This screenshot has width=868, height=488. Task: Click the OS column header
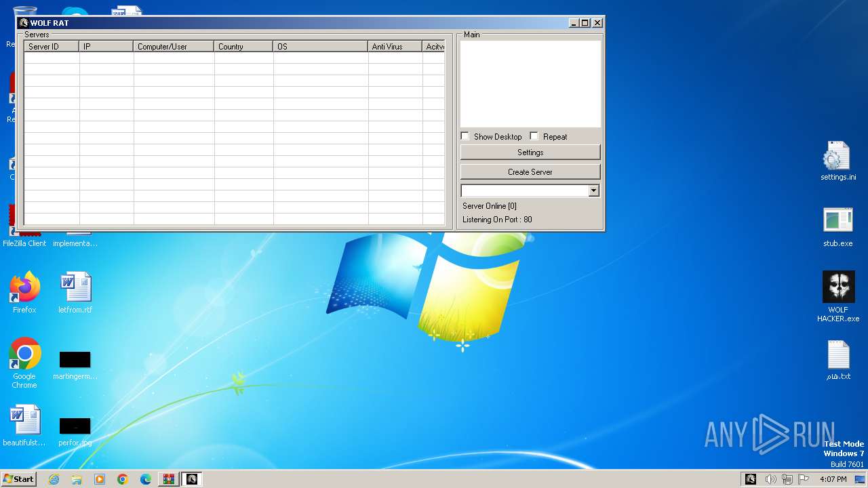tap(321, 47)
